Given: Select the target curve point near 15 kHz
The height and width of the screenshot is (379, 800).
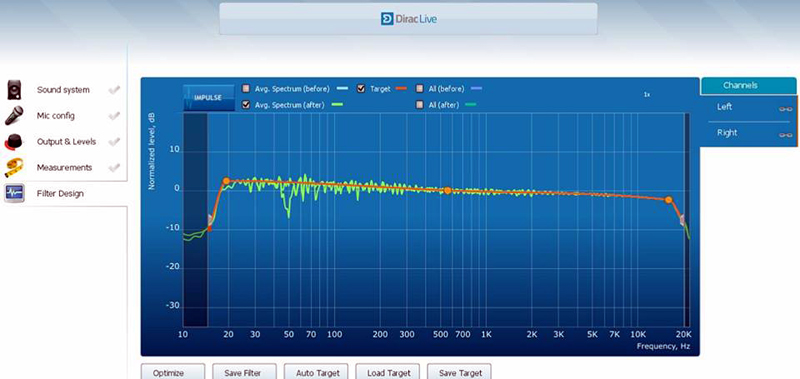Looking at the screenshot, I should click(x=668, y=200).
